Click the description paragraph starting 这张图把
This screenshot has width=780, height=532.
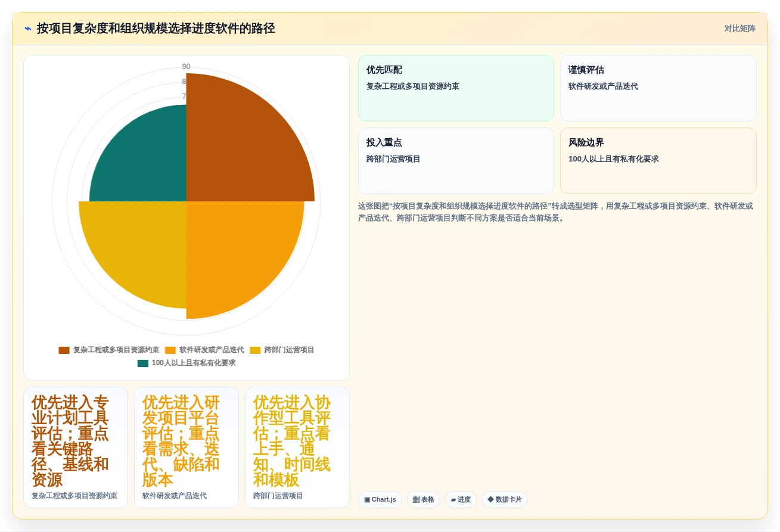(557, 212)
